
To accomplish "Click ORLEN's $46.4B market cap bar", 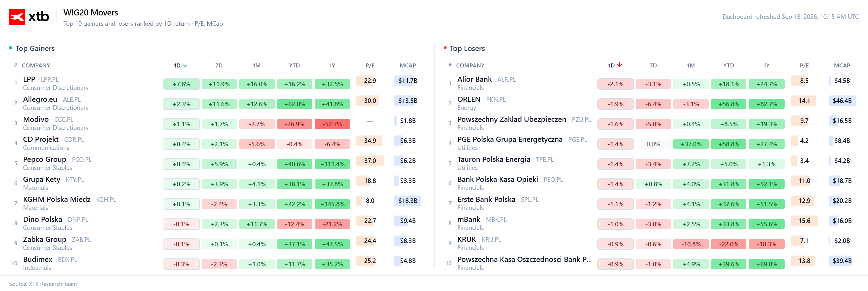I will 842,101.
